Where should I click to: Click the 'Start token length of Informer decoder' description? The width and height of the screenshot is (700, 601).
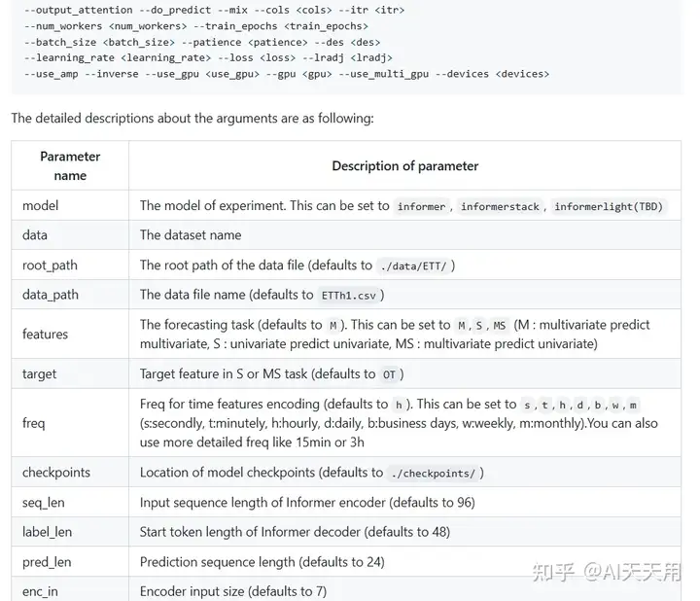pyautogui.click(x=295, y=532)
